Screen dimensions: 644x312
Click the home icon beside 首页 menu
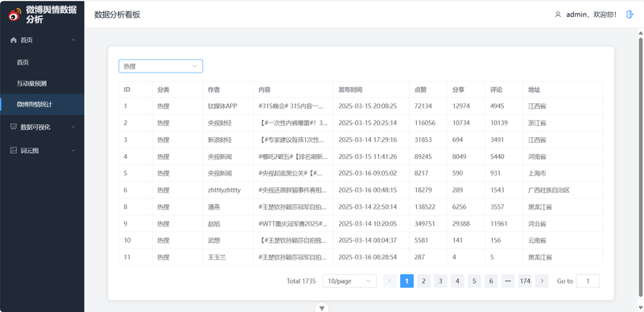(14, 40)
